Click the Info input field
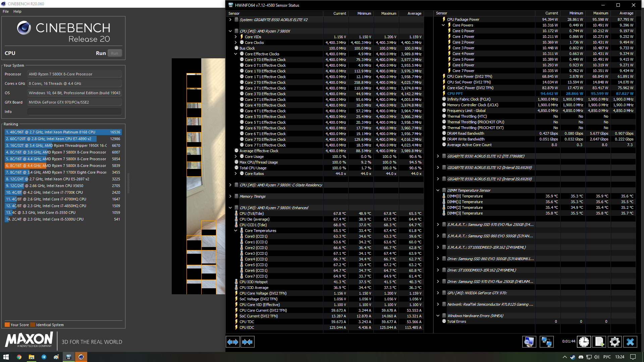Viewport: 644px width, 362px height. [x=74, y=112]
